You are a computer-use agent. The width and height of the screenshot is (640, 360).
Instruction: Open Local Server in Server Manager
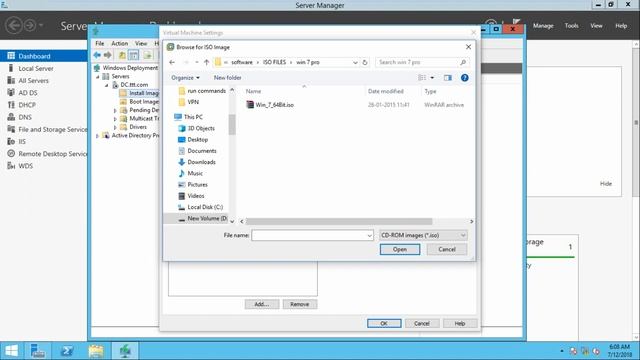pos(36,69)
